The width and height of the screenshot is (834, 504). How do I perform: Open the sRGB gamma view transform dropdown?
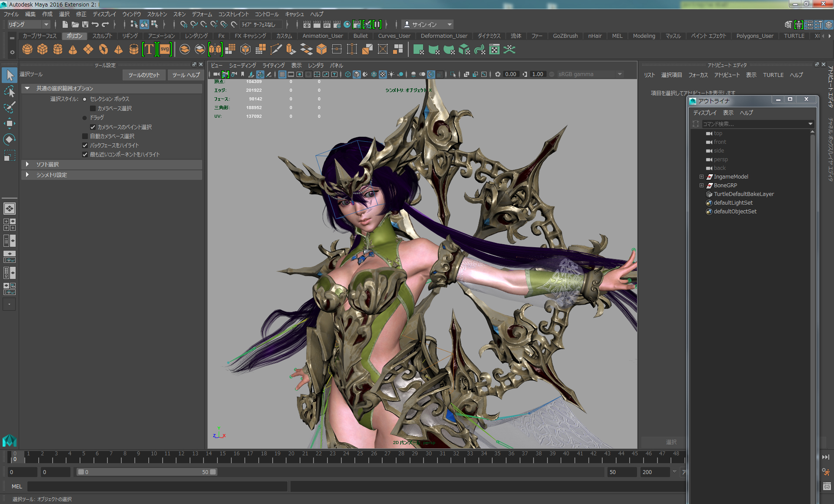pos(590,74)
